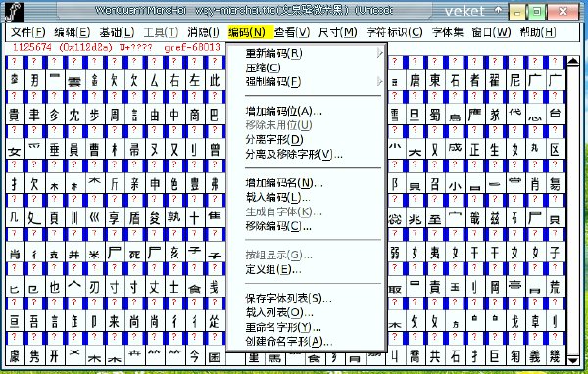
Task: Select 载入编码(L)... menu entry
Action: (x=278, y=197)
